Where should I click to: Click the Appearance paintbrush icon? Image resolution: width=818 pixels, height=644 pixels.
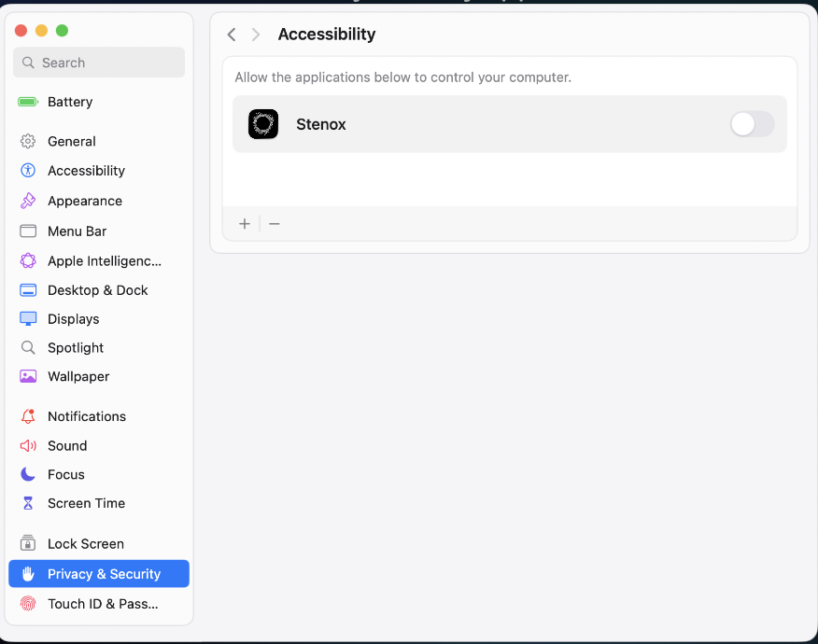(28, 201)
